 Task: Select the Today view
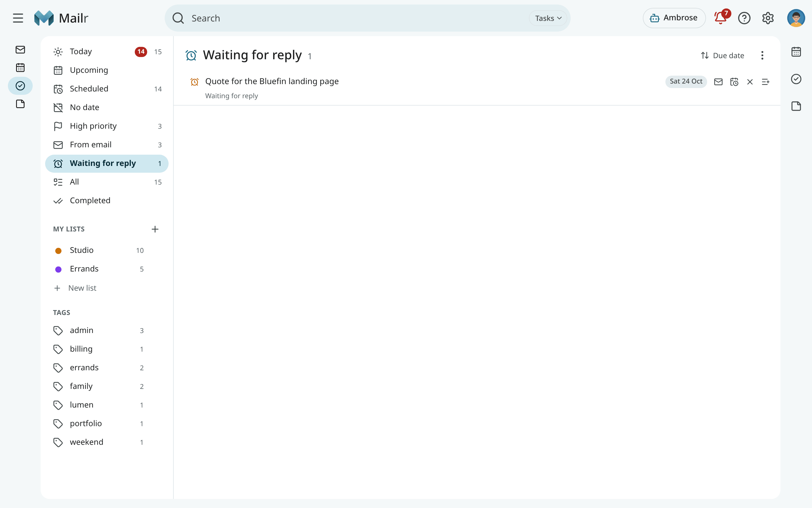(x=107, y=52)
